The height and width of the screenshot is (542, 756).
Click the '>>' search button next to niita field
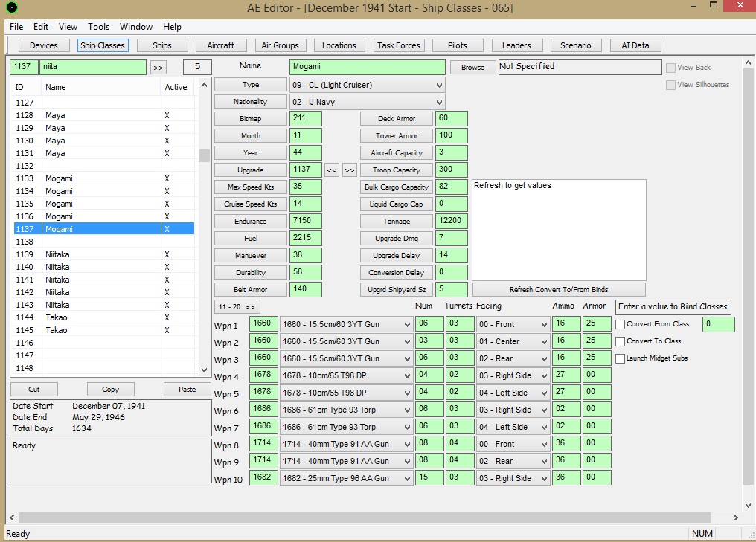(x=158, y=68)
